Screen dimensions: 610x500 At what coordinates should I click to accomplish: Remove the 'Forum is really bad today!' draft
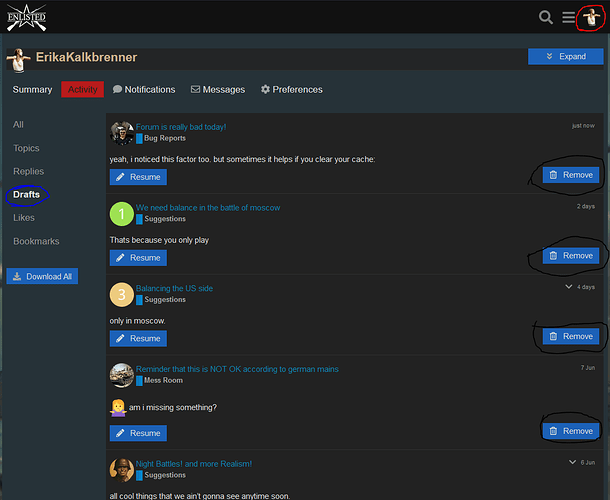[x=568, y=175]
